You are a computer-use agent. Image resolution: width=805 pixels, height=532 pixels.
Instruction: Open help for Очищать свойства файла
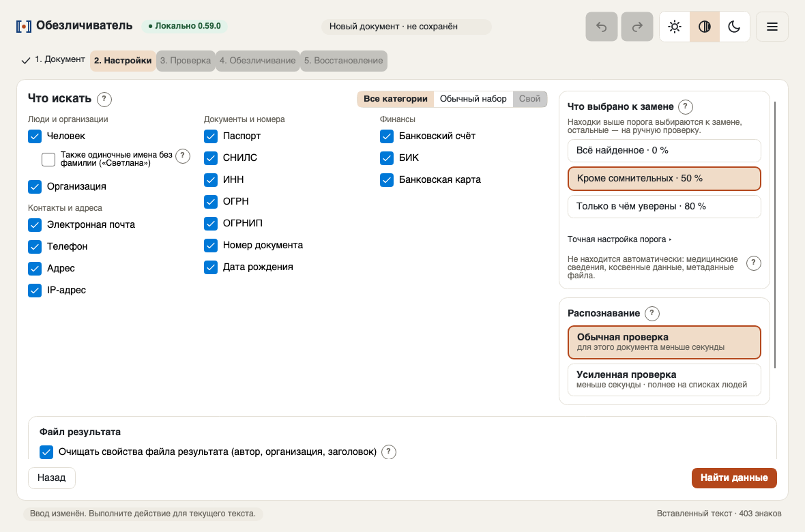pyautogui.click(x=389, y=452)
